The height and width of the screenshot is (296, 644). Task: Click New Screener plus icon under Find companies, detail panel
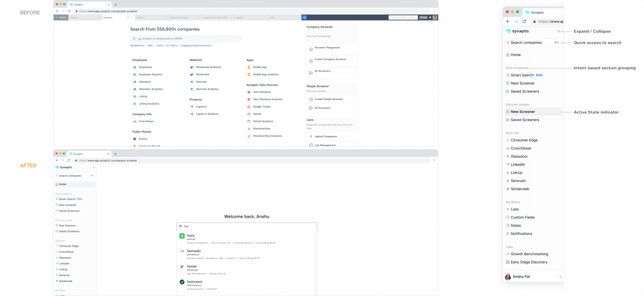[508, 83]
